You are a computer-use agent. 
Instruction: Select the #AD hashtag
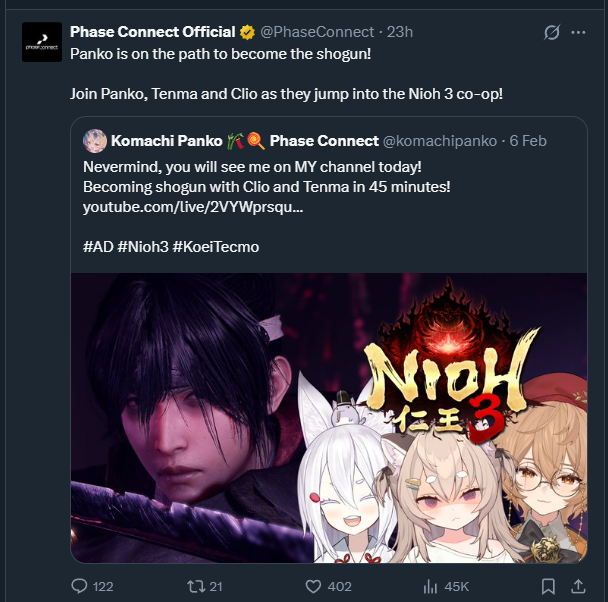[98, 247]
